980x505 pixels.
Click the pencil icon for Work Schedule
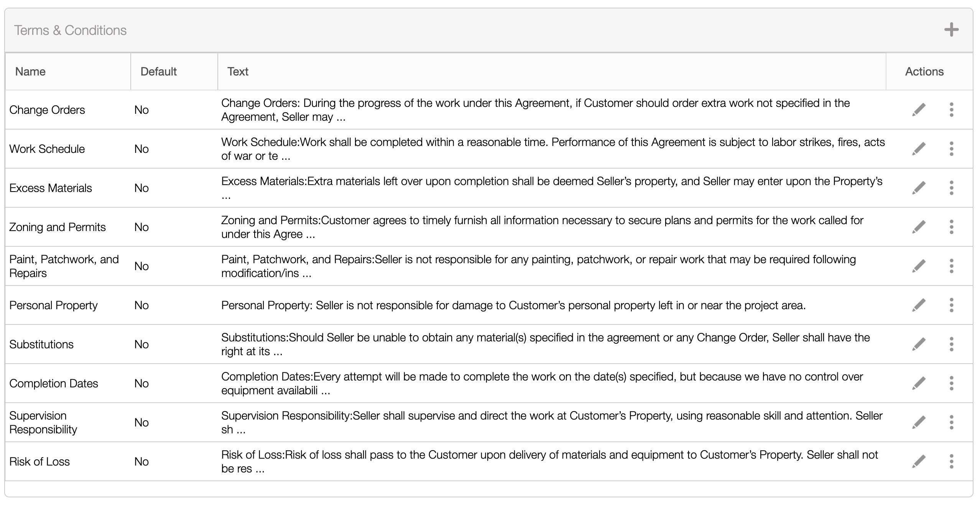[919, 149]
